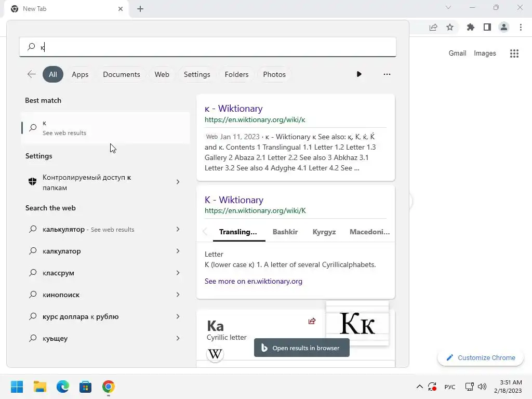Select the Kyrgyz language tab
This screenshot has width=532, height=399.
324,232
